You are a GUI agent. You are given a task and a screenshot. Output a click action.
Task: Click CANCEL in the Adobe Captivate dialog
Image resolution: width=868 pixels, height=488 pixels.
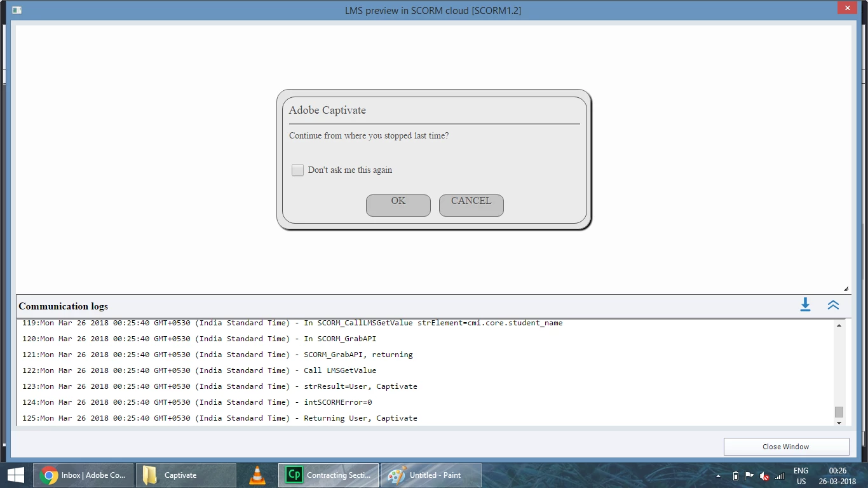471,205
